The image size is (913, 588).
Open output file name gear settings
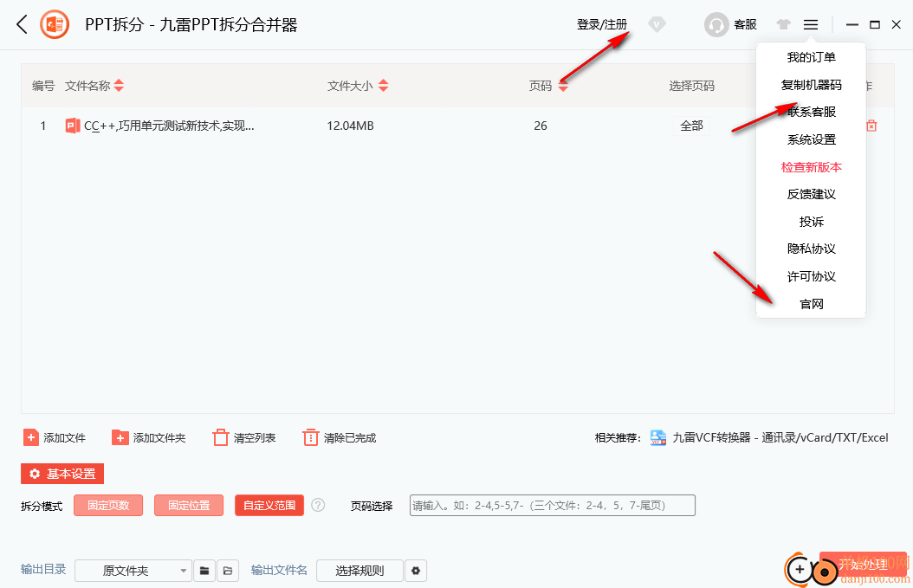pyautogui.click(x=416, y=571)
